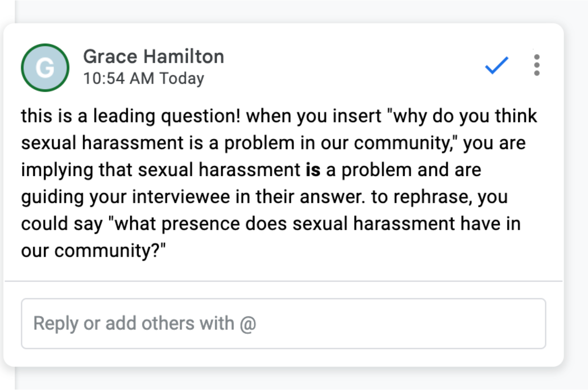This screenshot has height=391, width=588.
Task: Click the bold word "is" in comment
Action: point(313,170)
